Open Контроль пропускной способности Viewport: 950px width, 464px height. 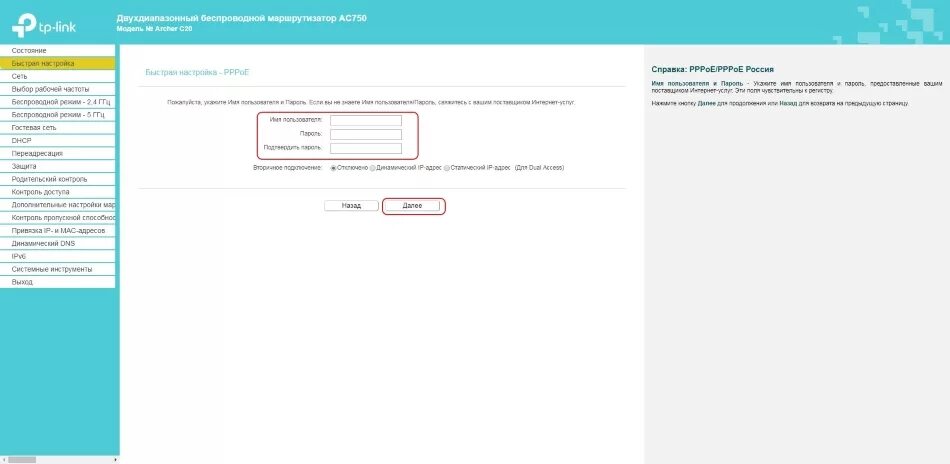click(x=58, y=218)
